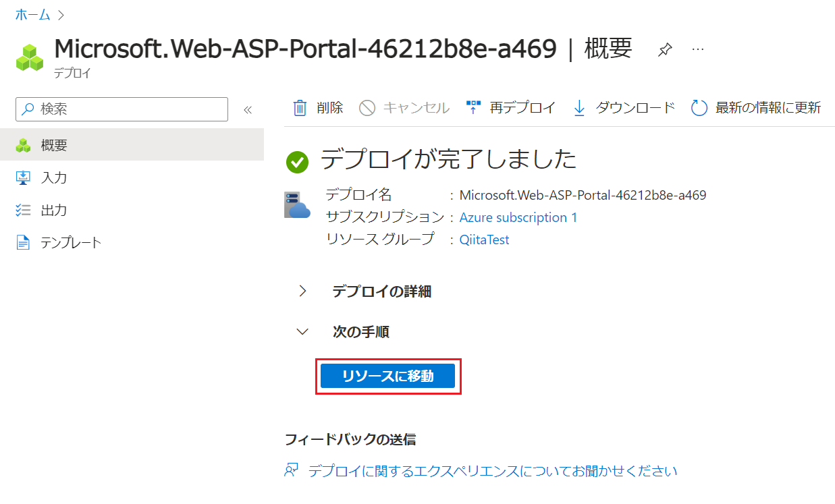Expand デプロイの詳細 using its chevron
The height and width of the screenshot is (504, 835).
pyautogui.click(x=302, y=291)
